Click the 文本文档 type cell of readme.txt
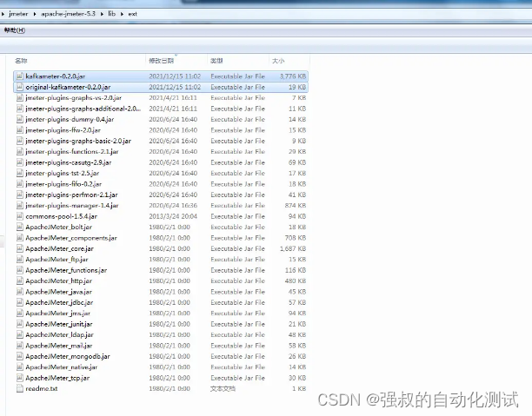The height and width of the screenshot is (416, 532). click(x=223, y=388)
